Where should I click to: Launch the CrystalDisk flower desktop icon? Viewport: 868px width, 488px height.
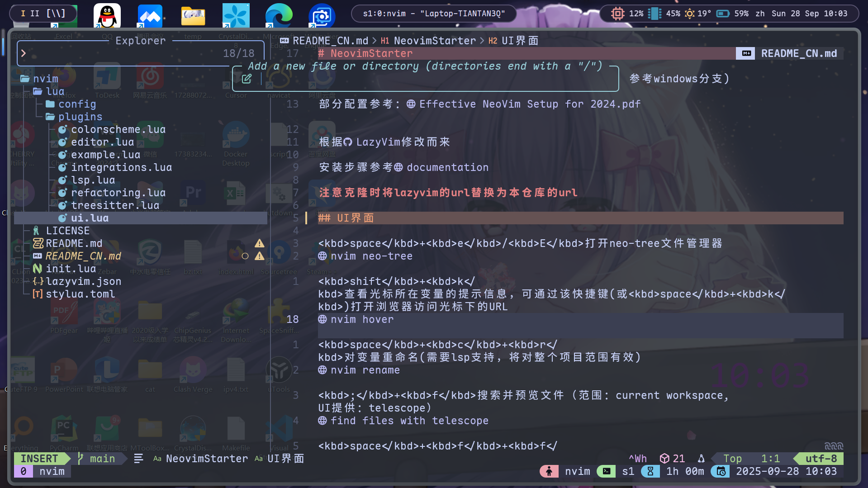tap(236, 16)
